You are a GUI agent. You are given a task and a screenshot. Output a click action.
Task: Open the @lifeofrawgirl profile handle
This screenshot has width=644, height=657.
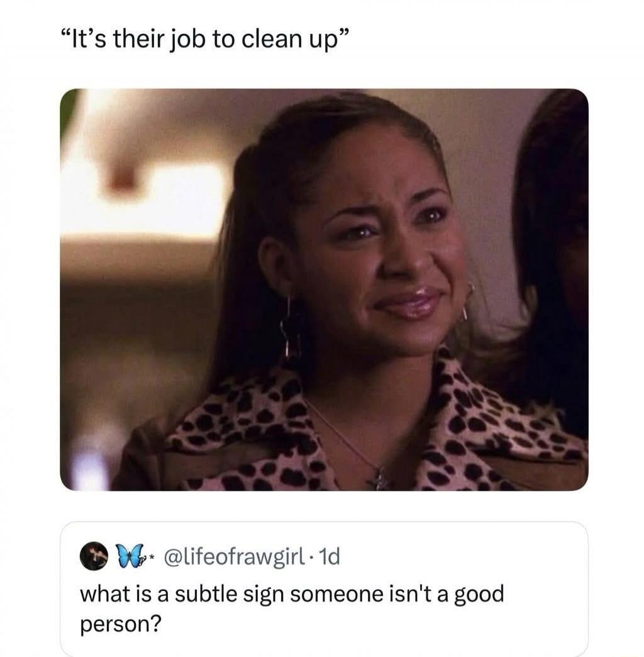click(235, 558)
